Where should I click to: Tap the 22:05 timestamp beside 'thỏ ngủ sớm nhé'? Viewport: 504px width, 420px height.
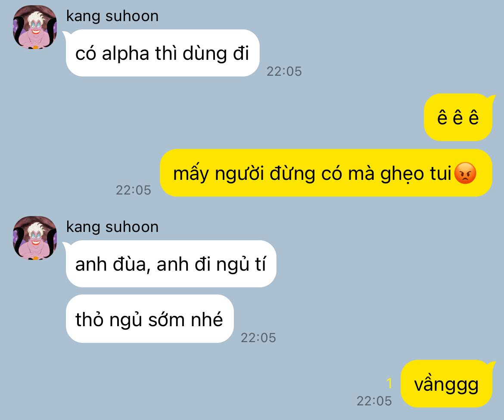point(258,337)
